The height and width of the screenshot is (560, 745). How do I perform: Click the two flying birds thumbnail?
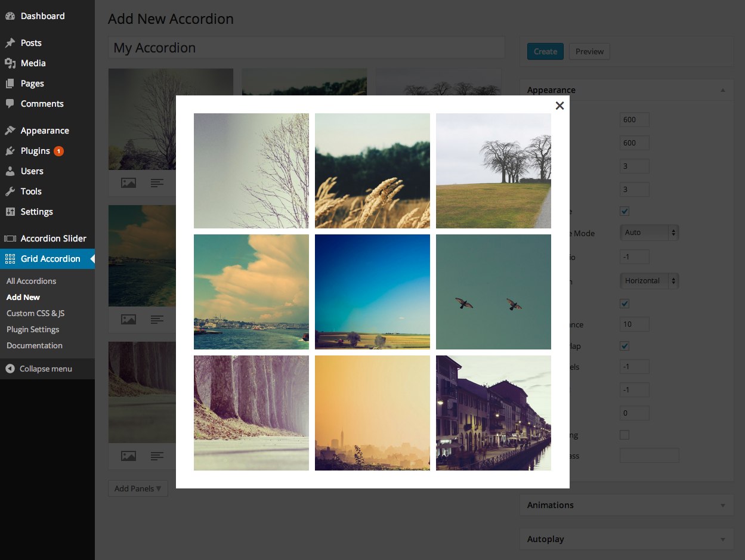pyautogui.click(x=493, y=292)
